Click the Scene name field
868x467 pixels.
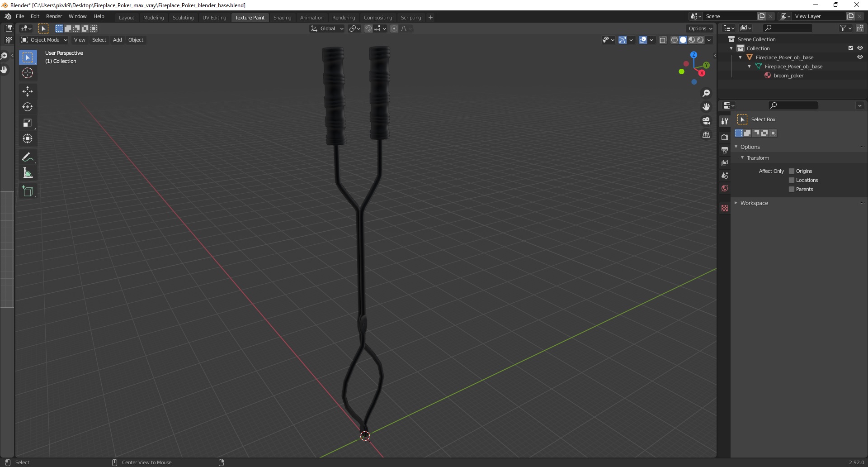click(730, 16)
